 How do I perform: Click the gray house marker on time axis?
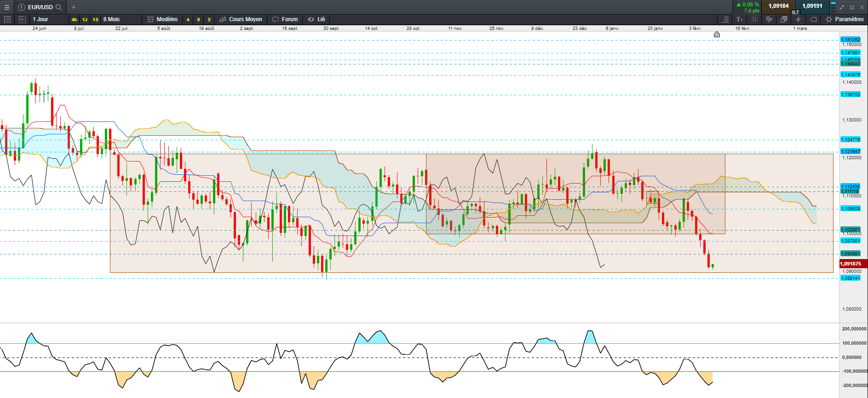coord(717,34)
